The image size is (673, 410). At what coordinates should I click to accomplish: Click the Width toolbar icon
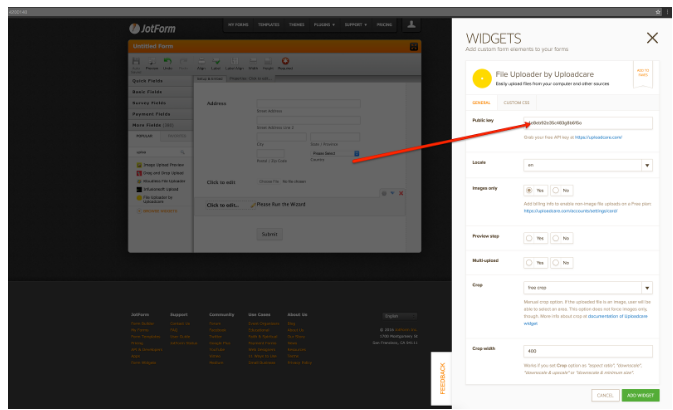(253, 61)
